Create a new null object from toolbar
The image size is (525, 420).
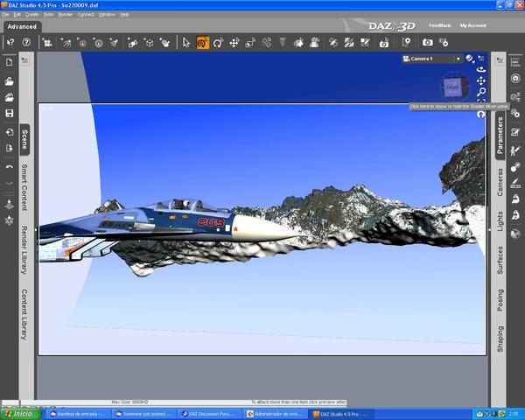[x=149, y=43]
